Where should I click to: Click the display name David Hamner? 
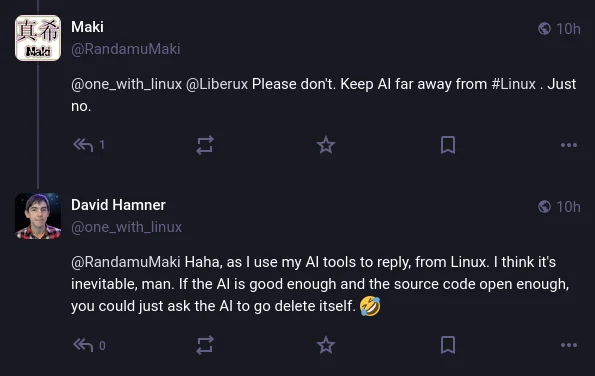pos(118,205)
